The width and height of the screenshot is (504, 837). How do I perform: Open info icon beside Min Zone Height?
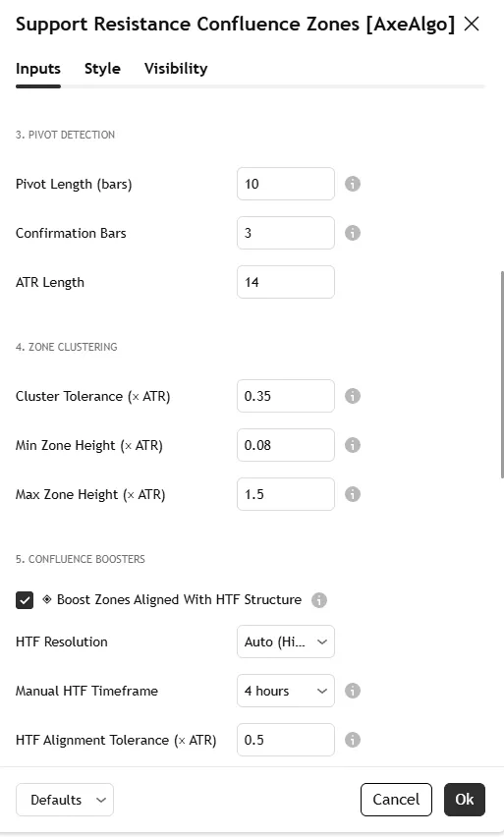[x=353, y=445]
